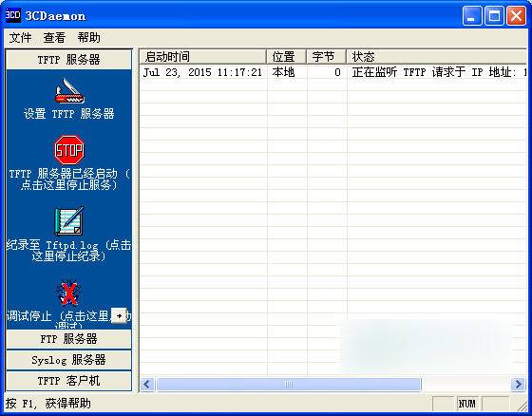Click the horizontal scrollbar right arrow
The height and width of the screenshot is (416, 532).
click(518, 385)
